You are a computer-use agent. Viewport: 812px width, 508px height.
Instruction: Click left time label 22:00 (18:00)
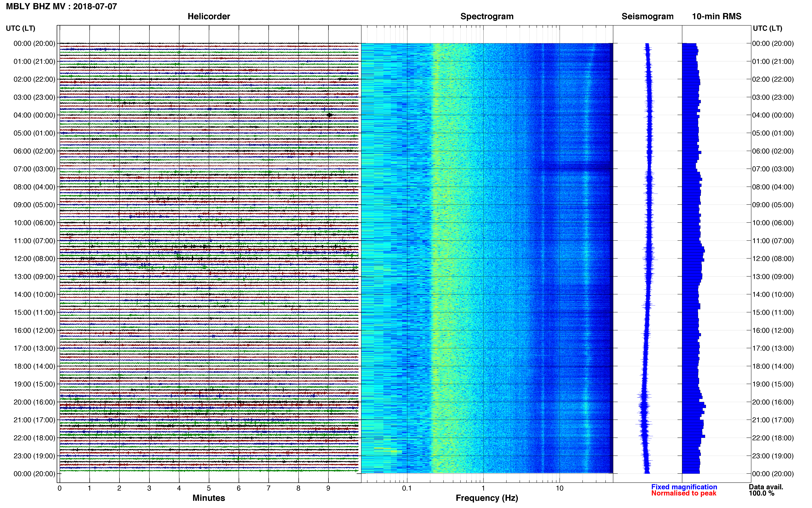click(34, 438)
